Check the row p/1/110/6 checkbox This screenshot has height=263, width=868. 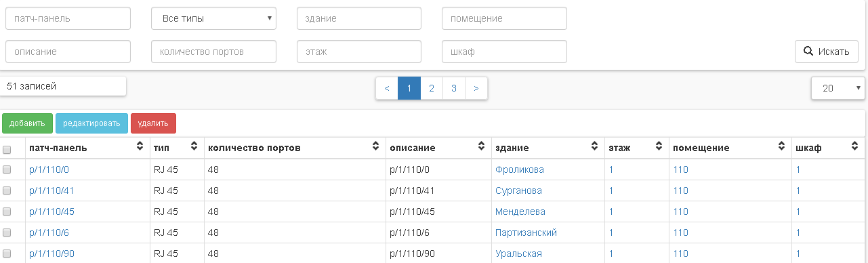(7, 232)
